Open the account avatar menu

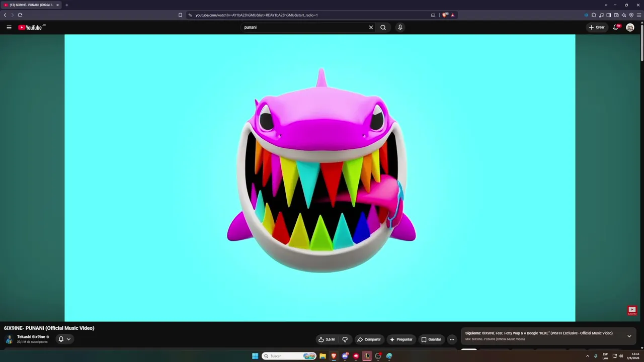(x=630, y=27)
